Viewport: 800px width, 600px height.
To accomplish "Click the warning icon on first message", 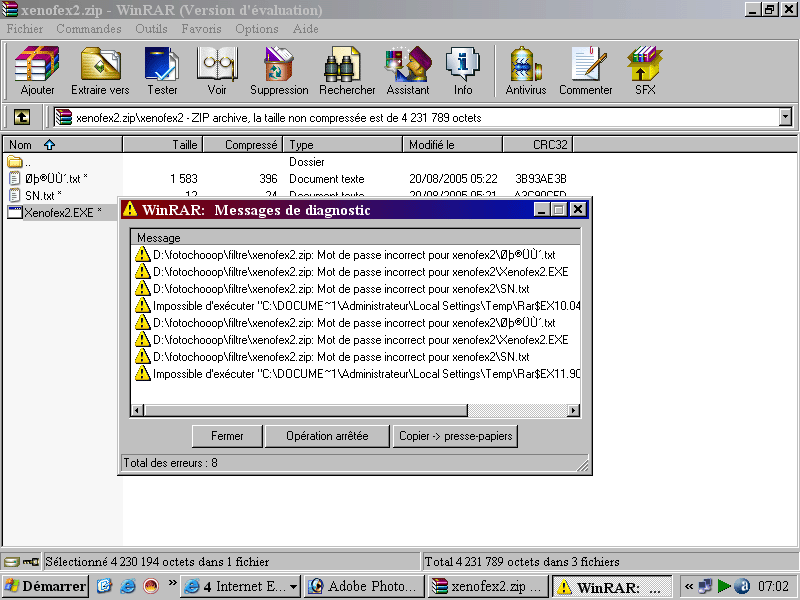I will (x=142, y=254).
